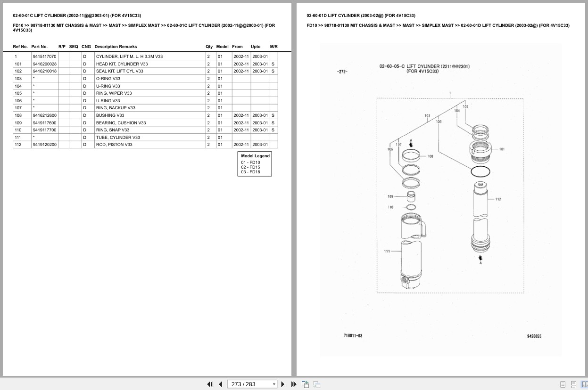The image size is (588, 390).
Task: Click legend entry 03 - FD18
Action: tap(250, 172)
